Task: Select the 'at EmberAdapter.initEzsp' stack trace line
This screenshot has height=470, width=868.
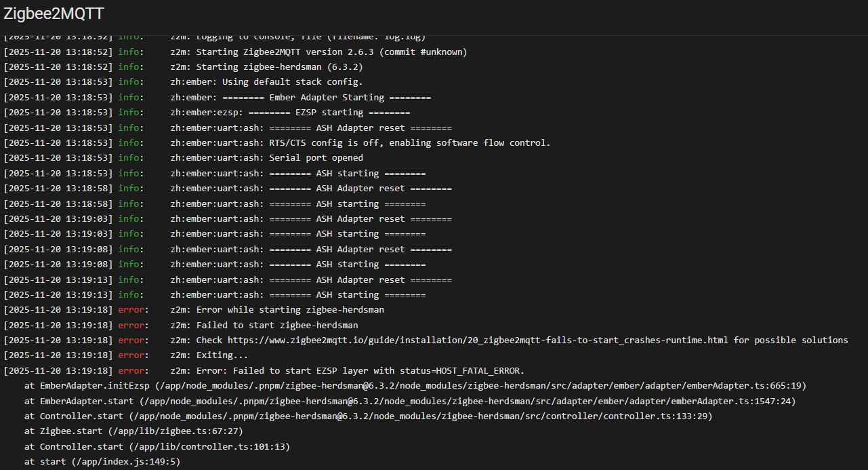Action: pos(415,386)
